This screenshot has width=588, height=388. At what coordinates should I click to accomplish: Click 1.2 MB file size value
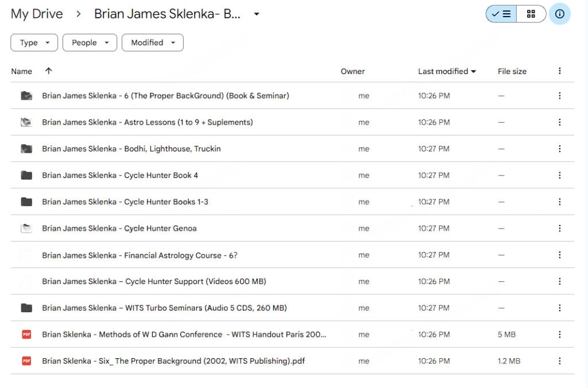point(509,361)
